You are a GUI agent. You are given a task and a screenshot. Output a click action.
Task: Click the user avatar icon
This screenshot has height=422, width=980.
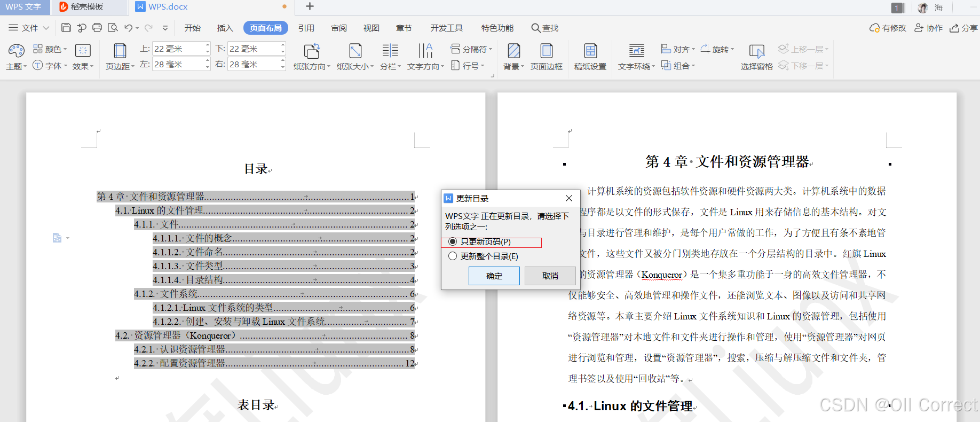(923, 7)
